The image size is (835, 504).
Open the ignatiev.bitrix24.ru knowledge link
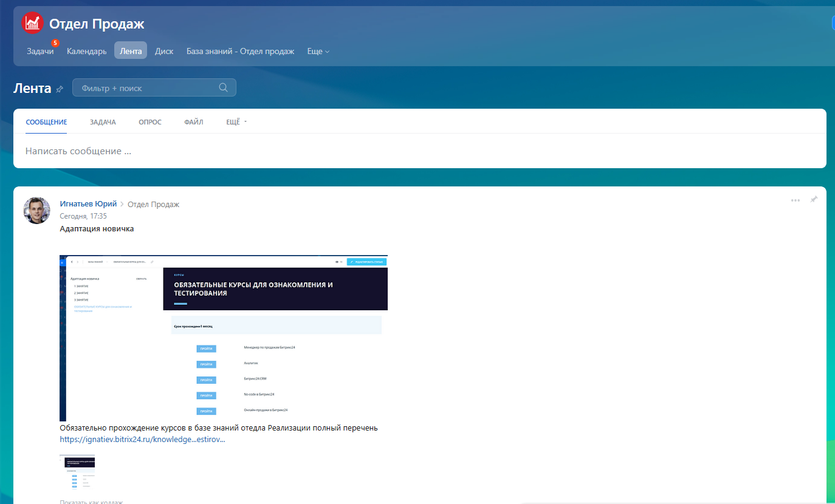pos(142,439)
